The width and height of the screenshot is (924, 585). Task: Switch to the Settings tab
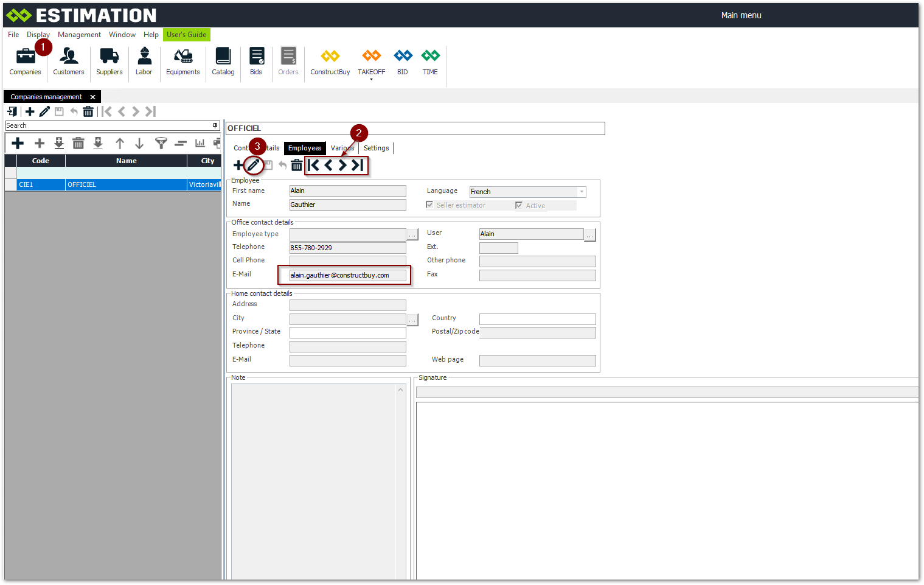376,148
